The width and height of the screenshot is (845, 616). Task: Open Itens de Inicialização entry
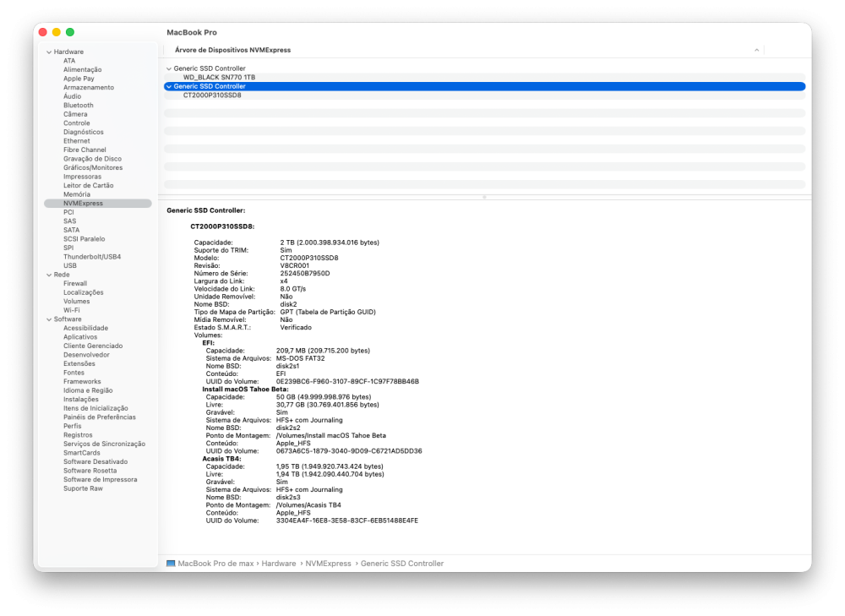(x=95, y=408)
